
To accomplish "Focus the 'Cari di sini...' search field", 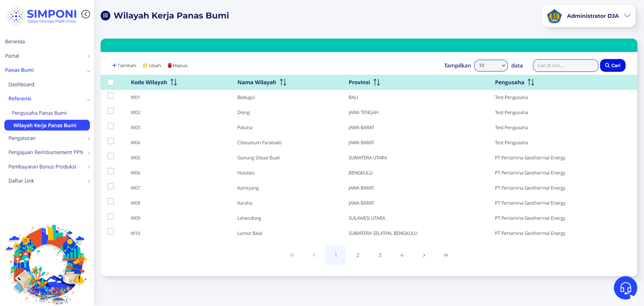I will pos(566,65).
